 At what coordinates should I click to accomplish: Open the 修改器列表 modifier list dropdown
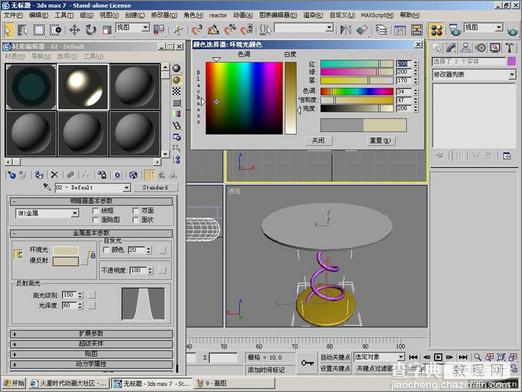474,75
